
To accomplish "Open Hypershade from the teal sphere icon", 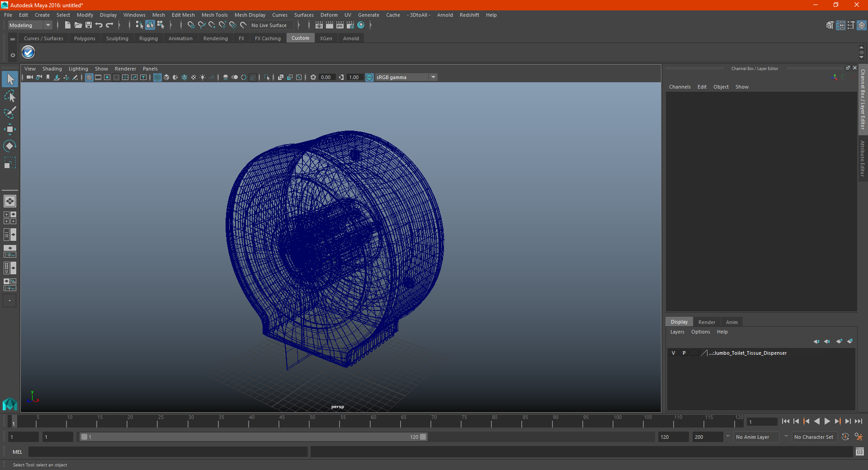I will tap(361, 25).
